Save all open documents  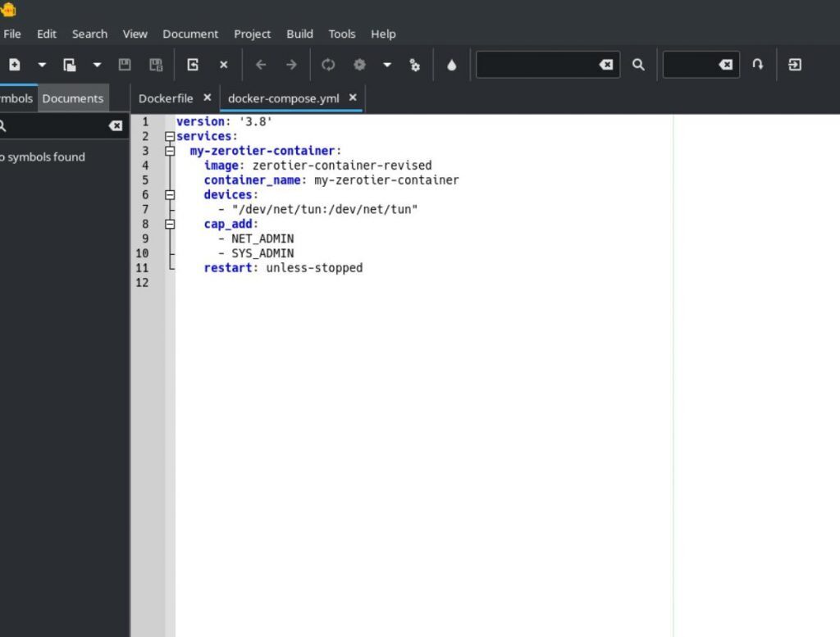point(156,64)
